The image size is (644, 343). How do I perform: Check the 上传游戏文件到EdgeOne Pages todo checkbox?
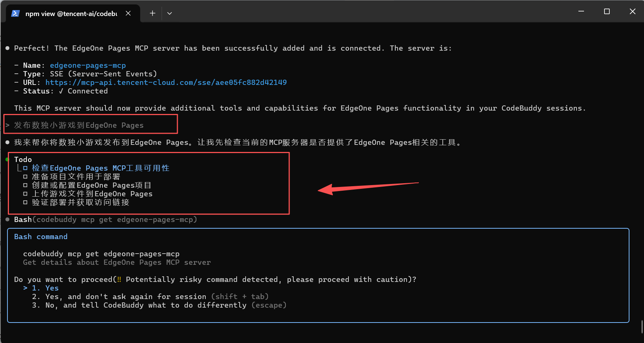(x=25, y=194)
